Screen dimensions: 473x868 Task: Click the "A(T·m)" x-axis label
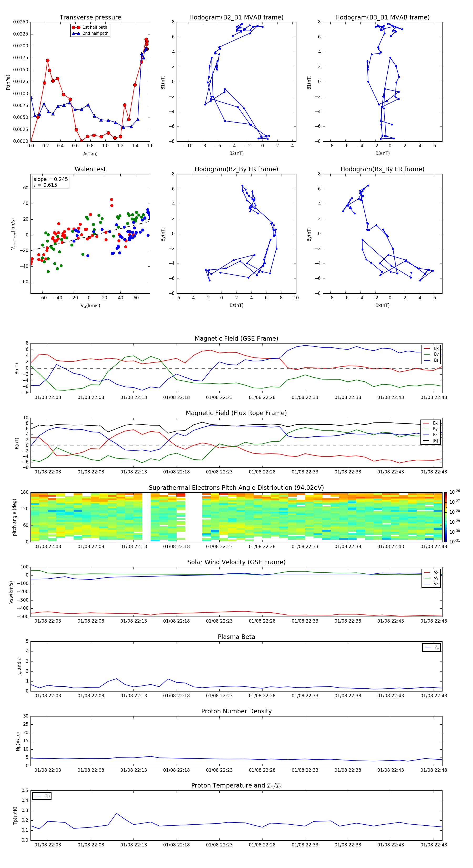pyautogui.click(x=90, y=154)
